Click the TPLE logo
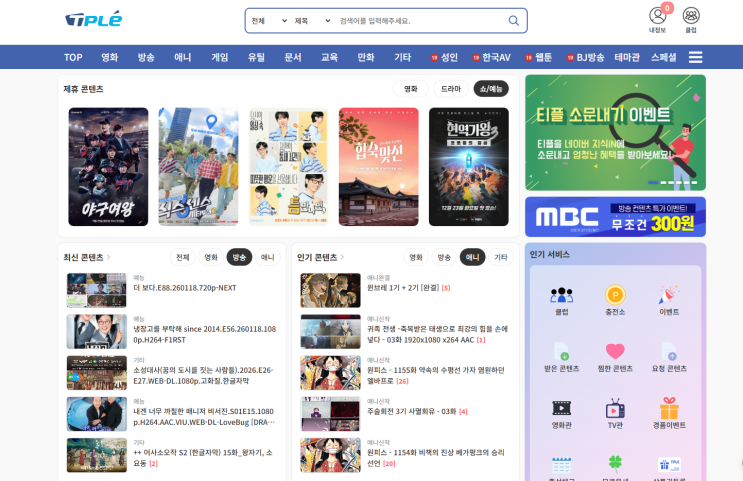This screenshot has width=743, height=481. 93,19
